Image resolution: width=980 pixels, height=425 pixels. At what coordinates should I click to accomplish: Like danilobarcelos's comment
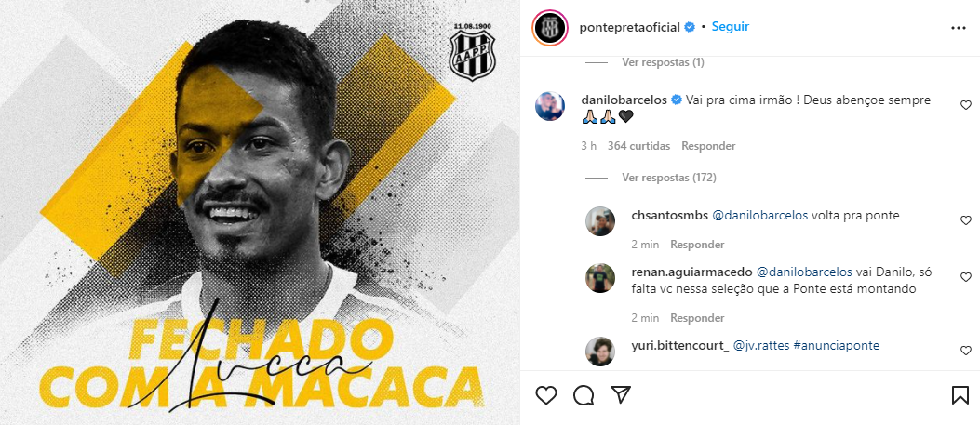click(966, 105)
